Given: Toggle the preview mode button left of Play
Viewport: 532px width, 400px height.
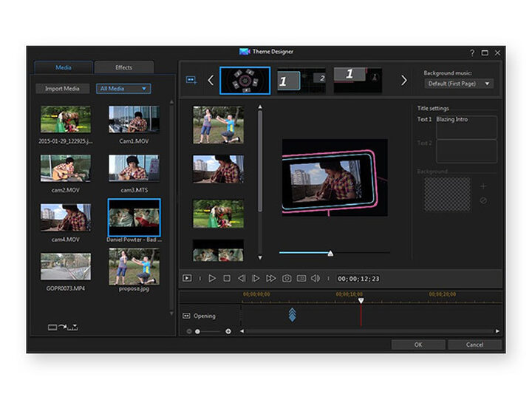Looking at the screenshot, I should point(188,278).
